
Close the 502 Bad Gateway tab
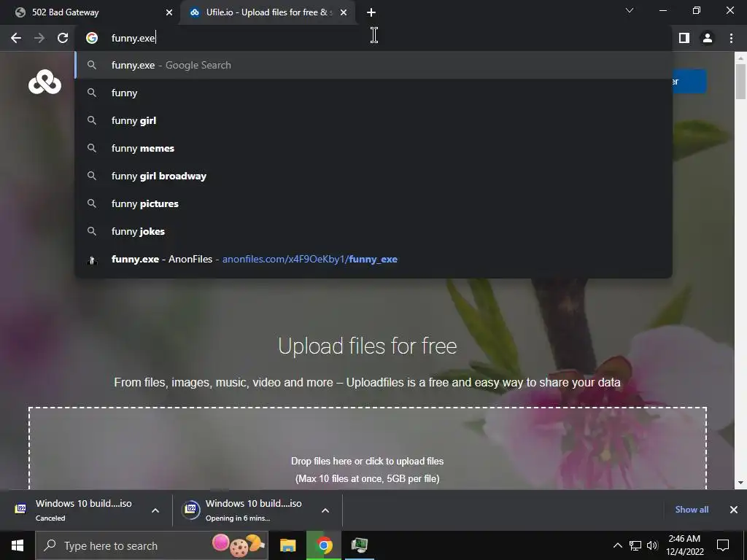pos(169,12)
